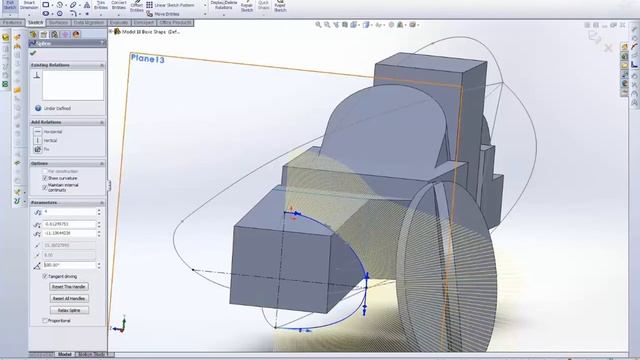This screenshot has width=640, height=360.
Task: Click the Plane13 label in viewport
Action: [x=147, y=59]
